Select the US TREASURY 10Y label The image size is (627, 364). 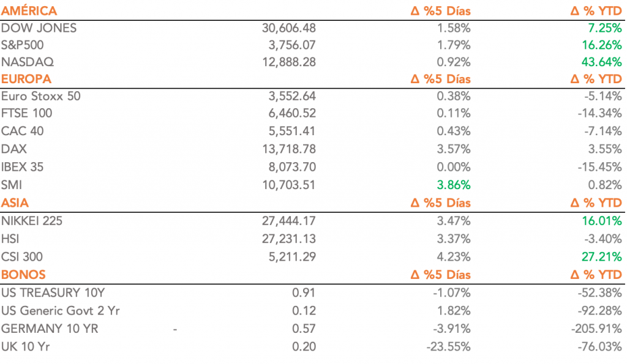tap(49, 293)
